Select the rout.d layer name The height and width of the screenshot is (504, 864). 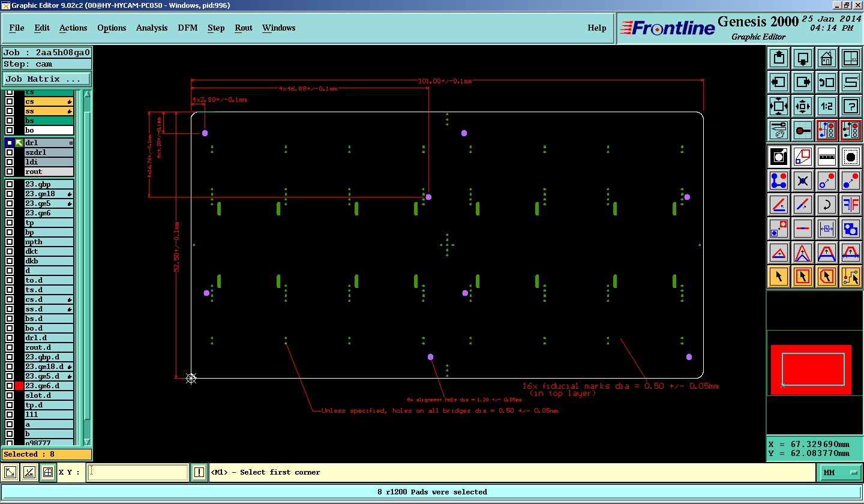click(x=49, y=347)
